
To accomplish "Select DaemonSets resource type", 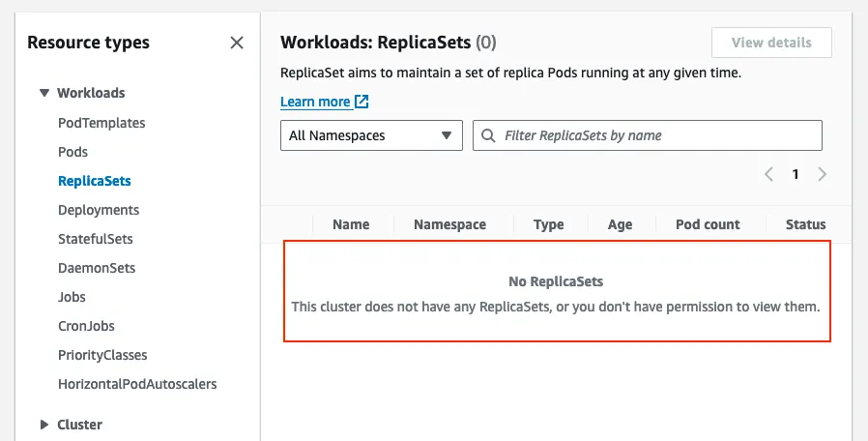I will tap(97, 268).
